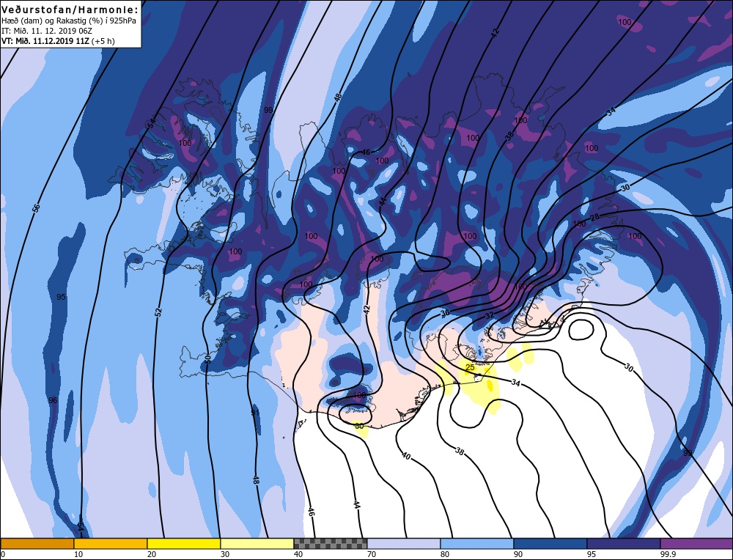
Task: Click the '32' contour label
Action: pyautogui.click(x=489, y=316)
